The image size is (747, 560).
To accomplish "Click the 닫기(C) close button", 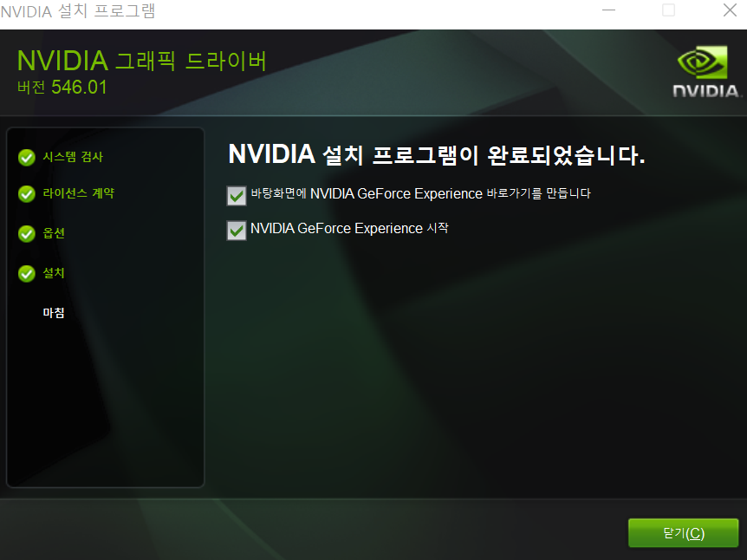I will [x=683, y=533].
